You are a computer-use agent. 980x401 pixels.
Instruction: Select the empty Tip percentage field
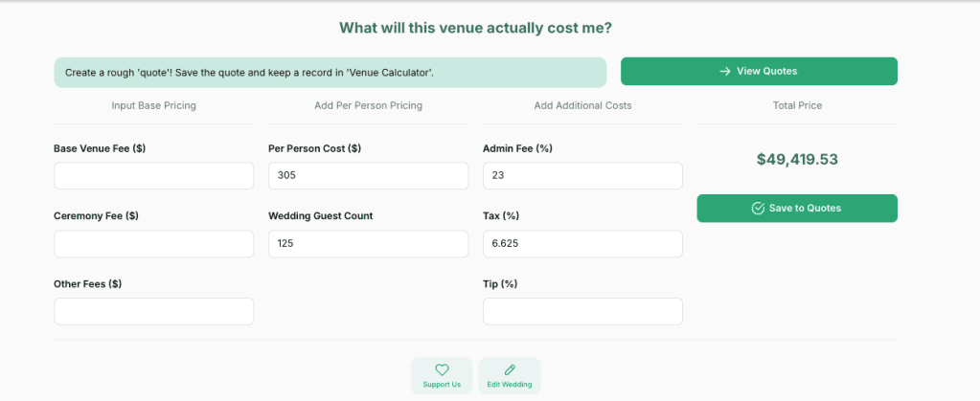click(582, 311)
